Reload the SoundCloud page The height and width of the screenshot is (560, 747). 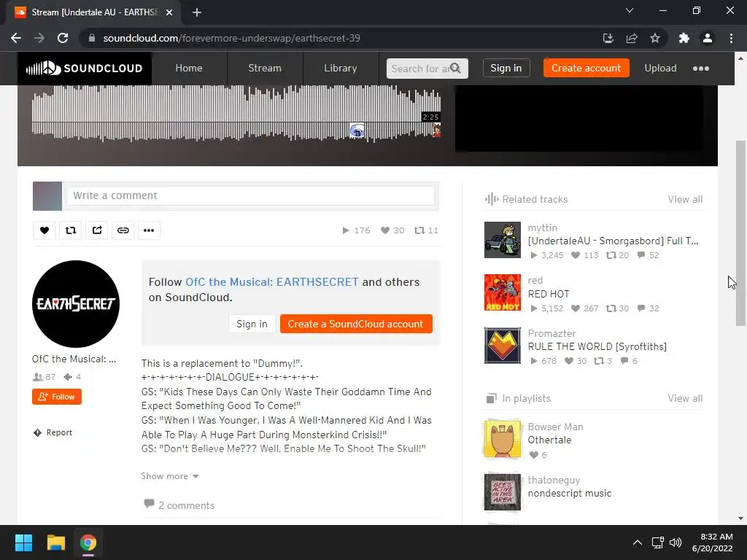point(63,38)
